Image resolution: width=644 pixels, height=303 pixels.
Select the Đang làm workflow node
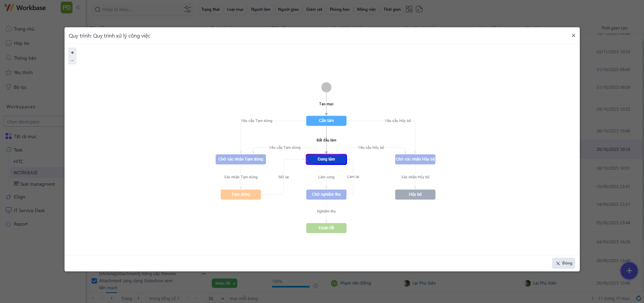[x=326, y=159]
